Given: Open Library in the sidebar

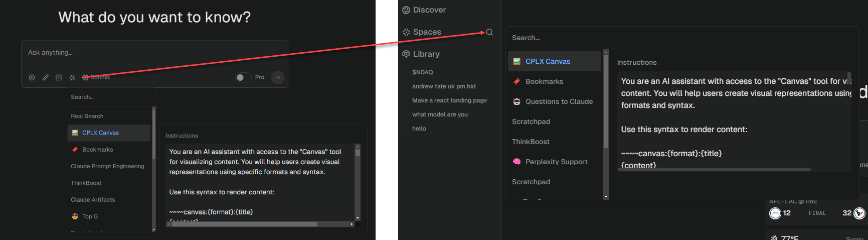Looking at the screenshot, I should click(421, 54).
